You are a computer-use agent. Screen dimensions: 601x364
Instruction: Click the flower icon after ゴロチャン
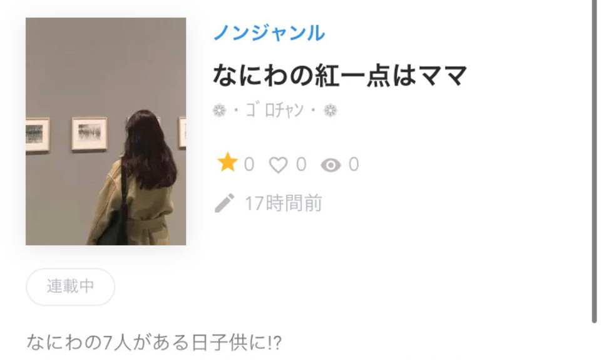(x=331, y=111)
